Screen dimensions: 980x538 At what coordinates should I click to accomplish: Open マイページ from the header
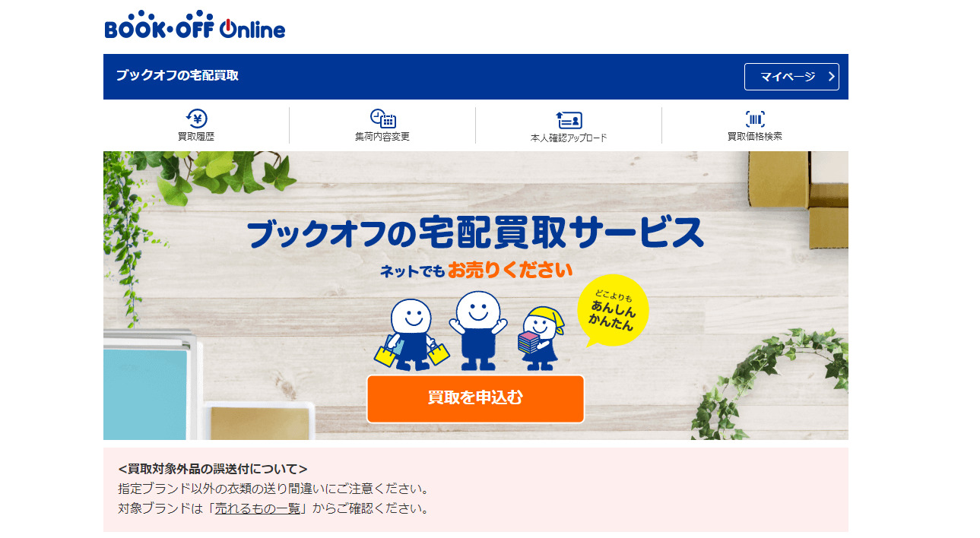click(x=791, y=77)
